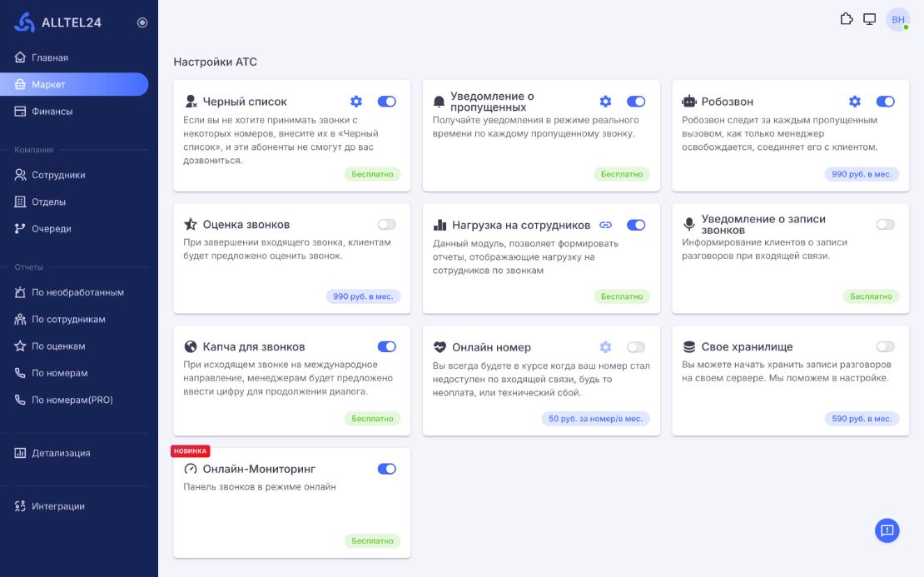This screenshot has height=577, width=924.
Task: Click sidebar pin icon next to ALLTEL24
Action: [142, 22]
